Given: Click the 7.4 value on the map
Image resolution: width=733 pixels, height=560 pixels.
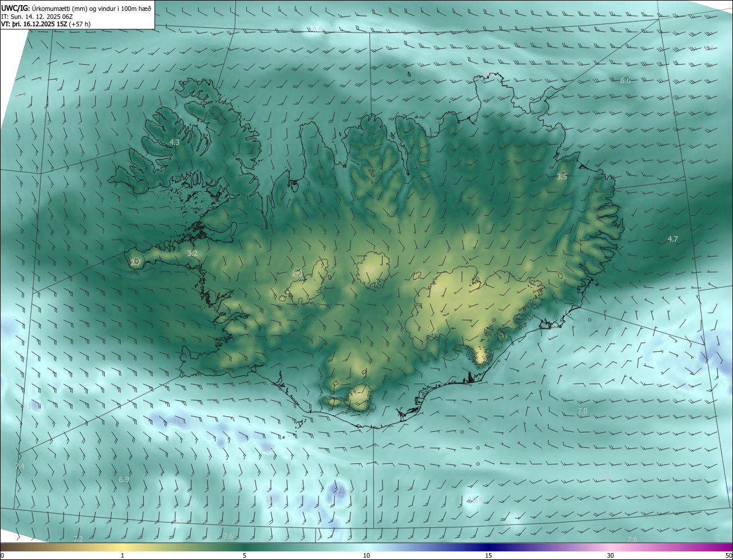Looking at the screenshot, I should [x=19, y=467].
